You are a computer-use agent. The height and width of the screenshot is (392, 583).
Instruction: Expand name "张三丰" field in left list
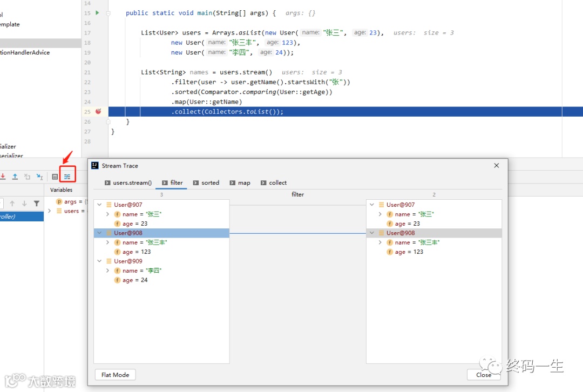(107, 242)
